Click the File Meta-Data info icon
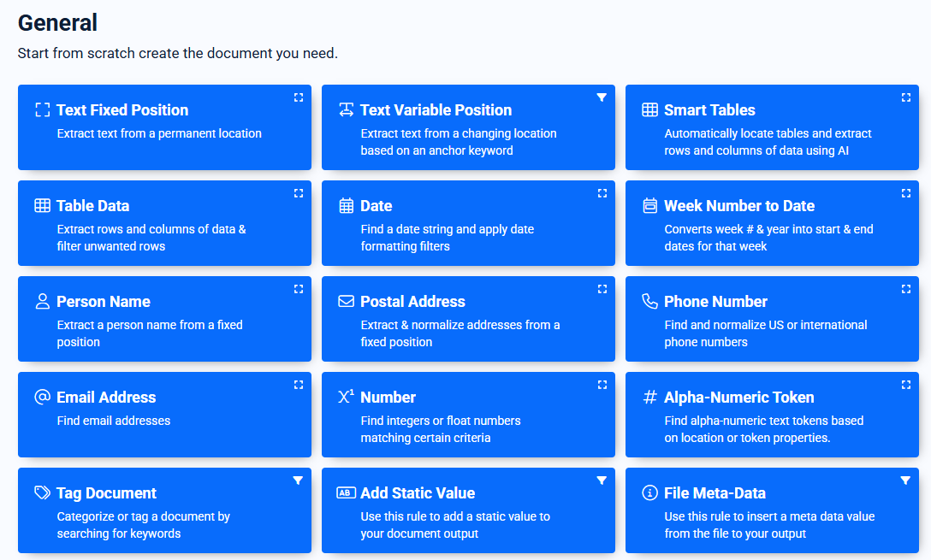This screenshot has width=931, height=560. (x=649, y=492)
